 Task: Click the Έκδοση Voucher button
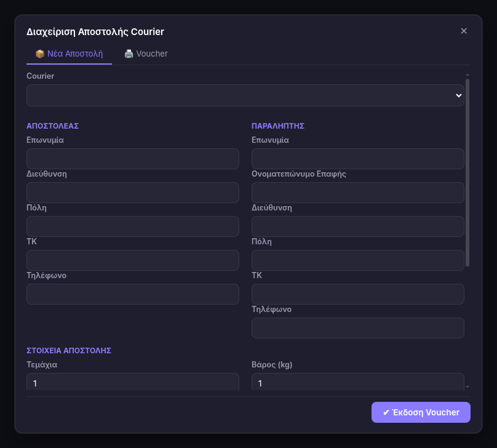pos(421,412)
